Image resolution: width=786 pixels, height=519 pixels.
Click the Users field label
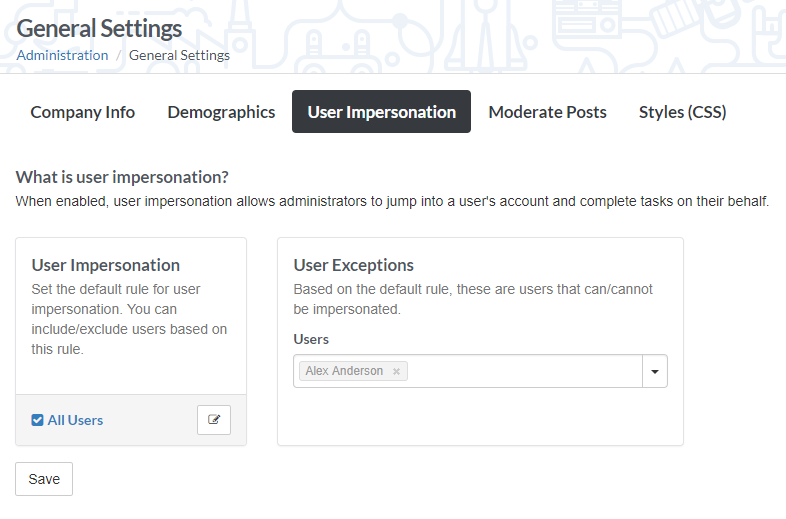(x=311, y=339)
